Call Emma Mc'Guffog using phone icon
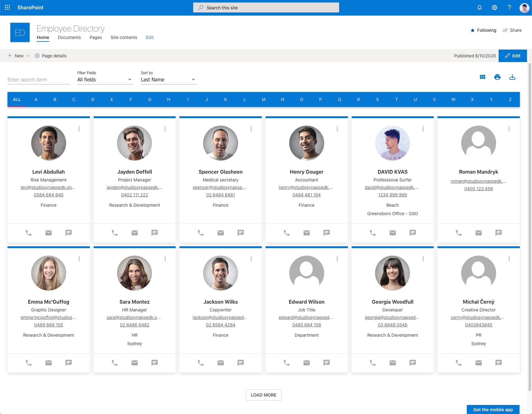 pyautogui.click(x=29, y=363)
